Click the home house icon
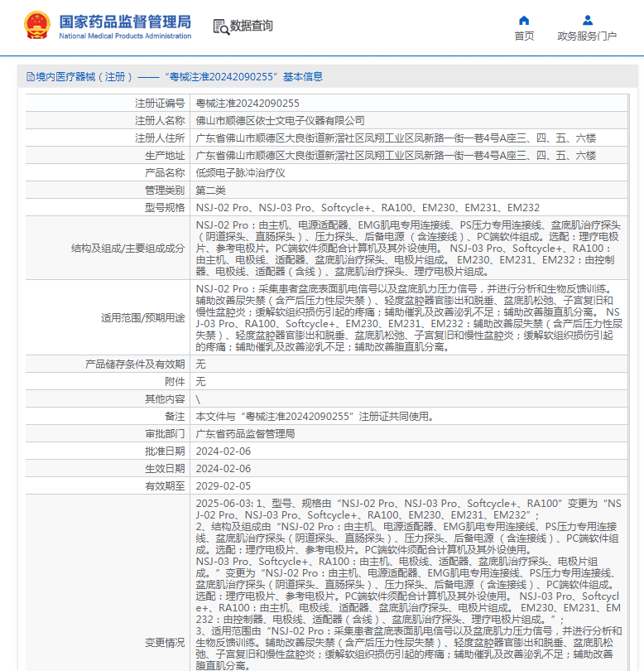The height and width of the screenshot is (671, 644). pyautogui.click(x=524, y=20)
